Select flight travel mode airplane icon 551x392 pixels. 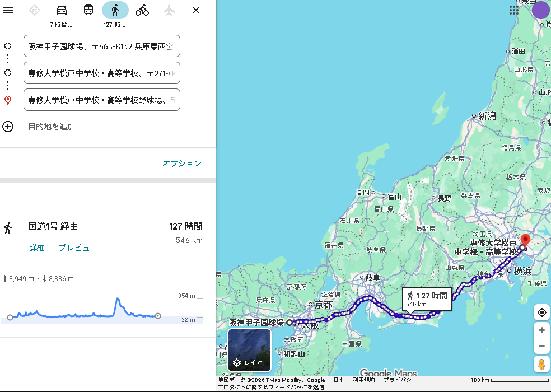(169, 10)
